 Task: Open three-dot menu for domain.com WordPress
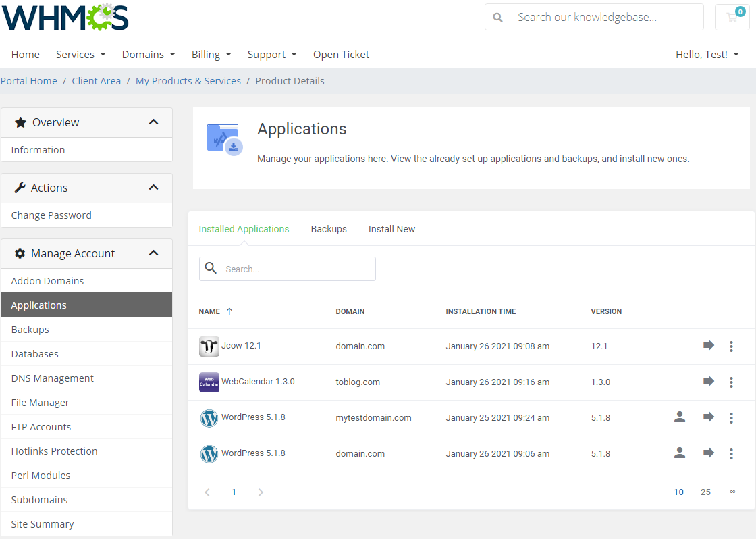coord(732,454)
